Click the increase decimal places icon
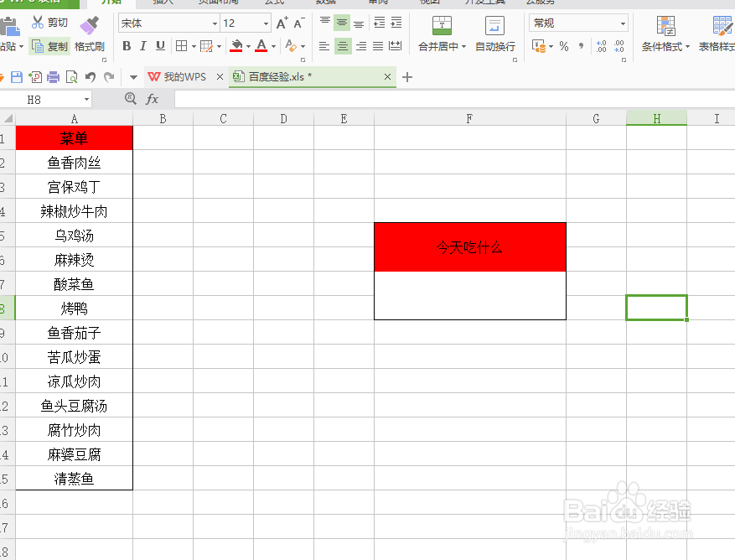Screen dimensions: 735x560 602,46
